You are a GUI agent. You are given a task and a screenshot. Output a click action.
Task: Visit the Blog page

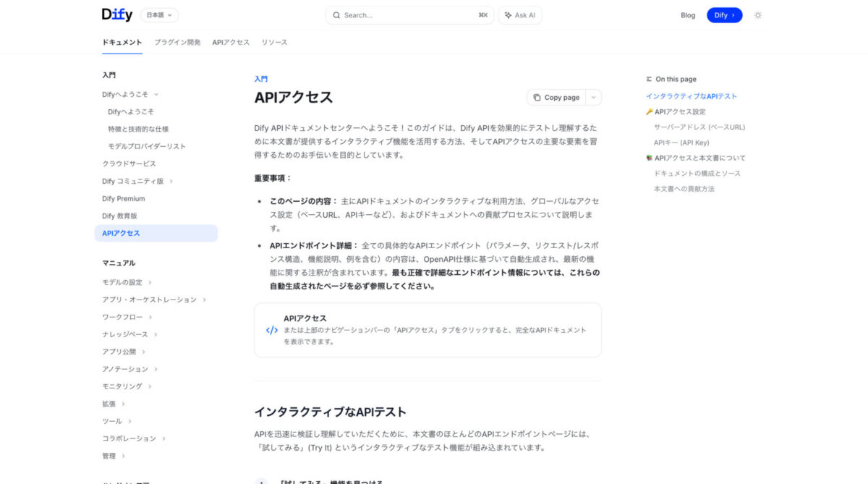pos(688,14)
